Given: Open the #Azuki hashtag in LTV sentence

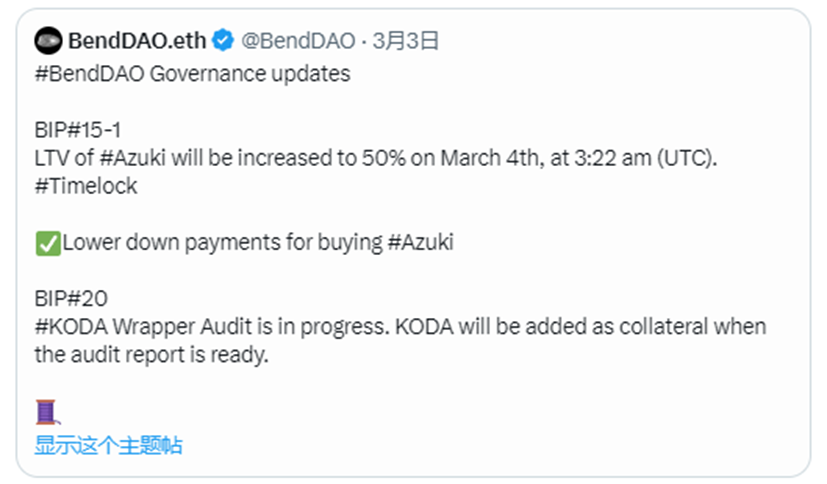Looking at the screenshot, I should pos(132,158).
